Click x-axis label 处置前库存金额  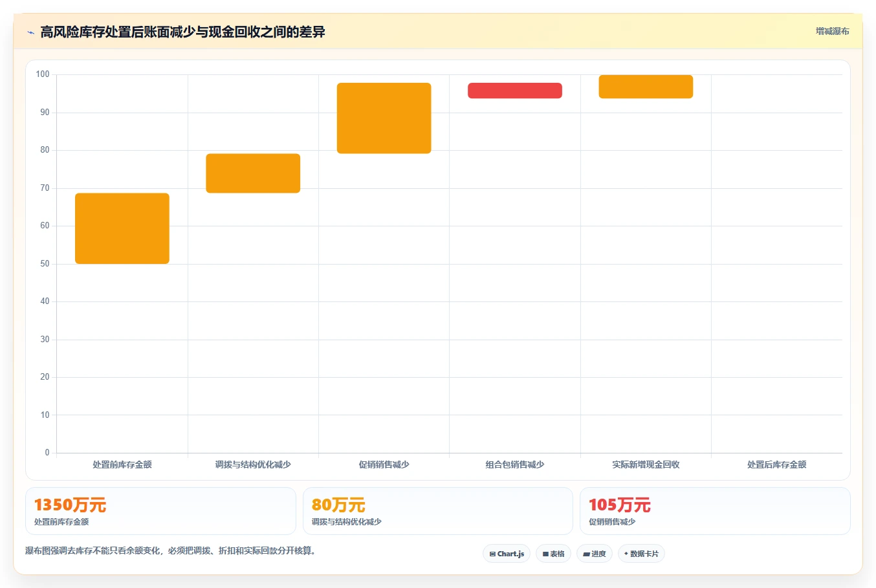pyautogui.click(x=122, y=464)
